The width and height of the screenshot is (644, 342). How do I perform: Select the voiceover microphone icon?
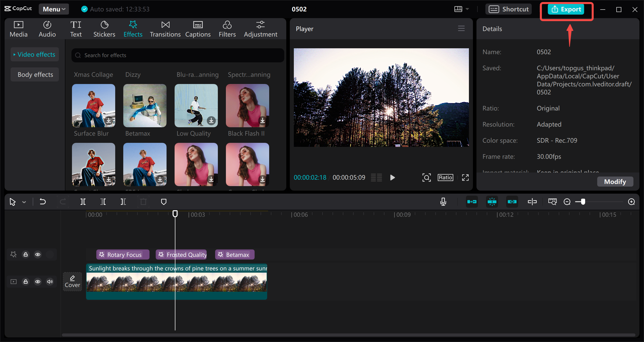click(444, 201)
